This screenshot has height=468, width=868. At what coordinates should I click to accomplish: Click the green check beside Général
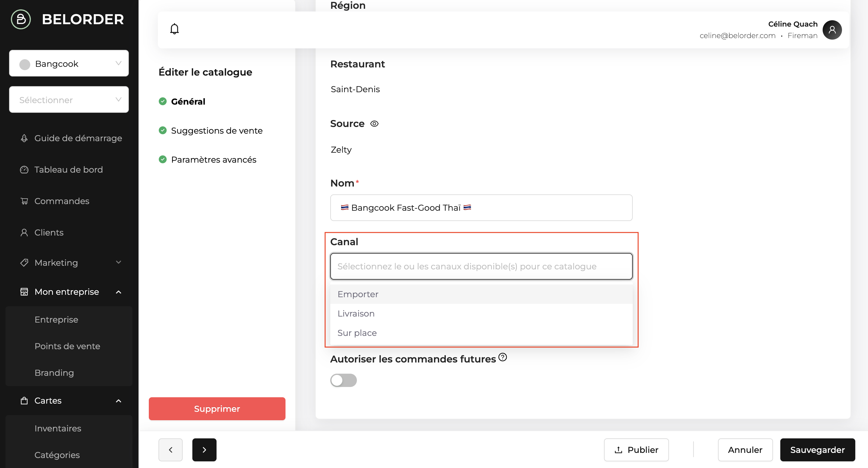[163, 101]
